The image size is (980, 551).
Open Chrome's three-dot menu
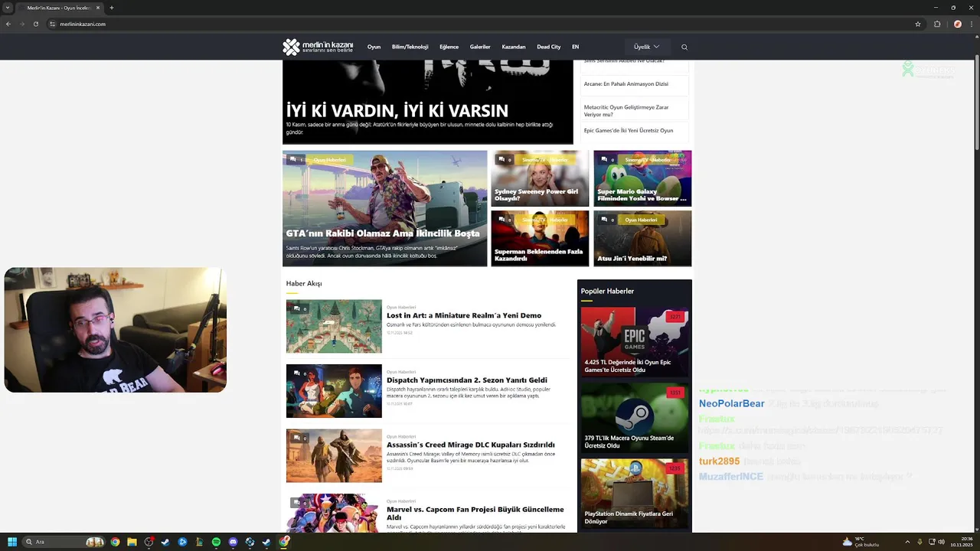pos(971,24)
